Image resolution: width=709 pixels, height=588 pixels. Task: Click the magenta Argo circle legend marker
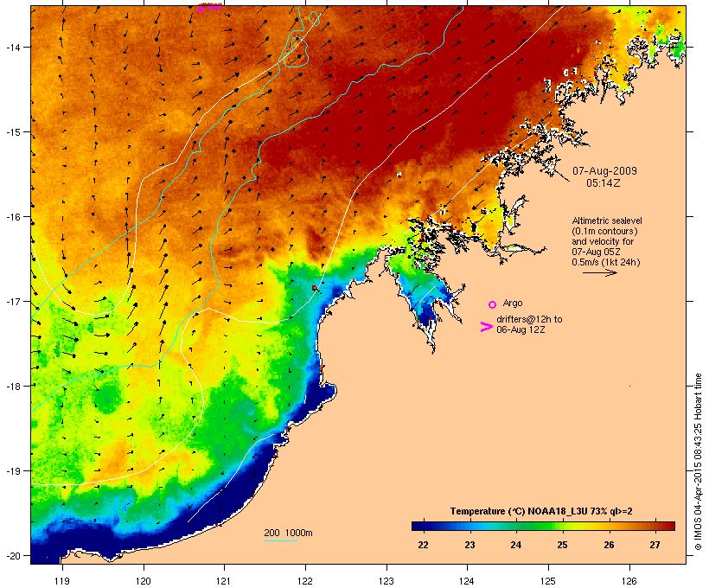pos(493,305)
